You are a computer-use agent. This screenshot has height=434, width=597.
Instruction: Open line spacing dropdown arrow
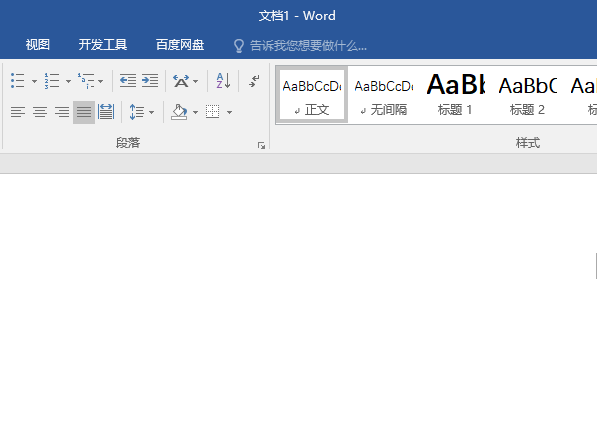click(x=152, y=112)
